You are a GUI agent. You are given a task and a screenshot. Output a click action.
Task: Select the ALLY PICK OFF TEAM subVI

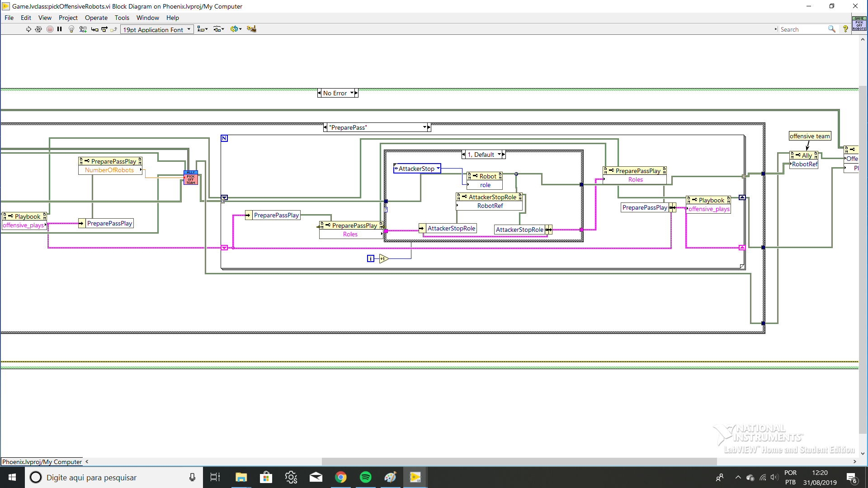tap(191, 178)
